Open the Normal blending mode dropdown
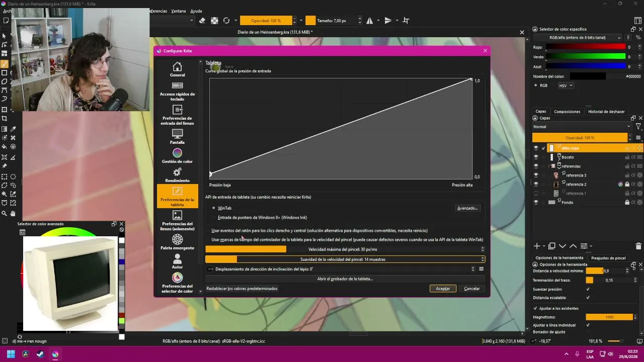644x362 pixels. (582, 127)
